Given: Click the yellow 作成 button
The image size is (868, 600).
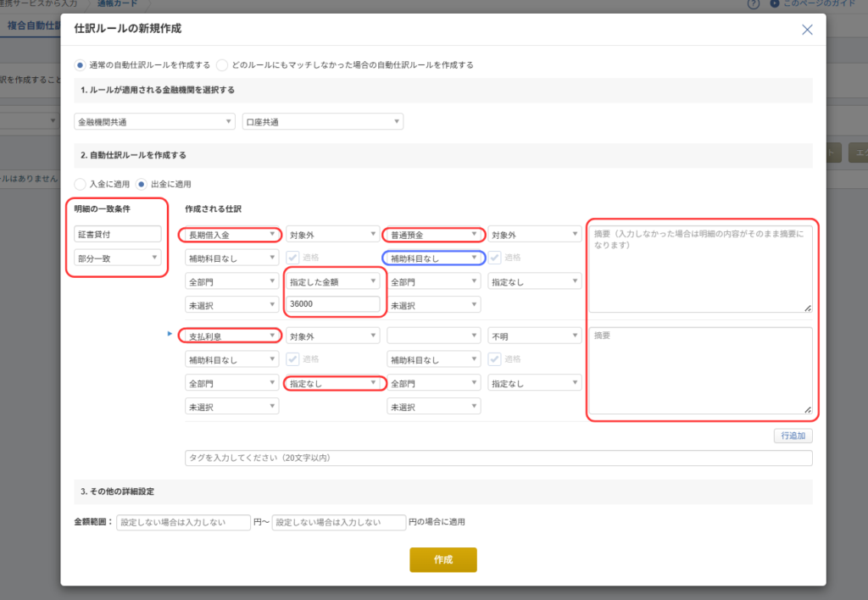Looking at the screenshot, I should click(x=442, y=560).
